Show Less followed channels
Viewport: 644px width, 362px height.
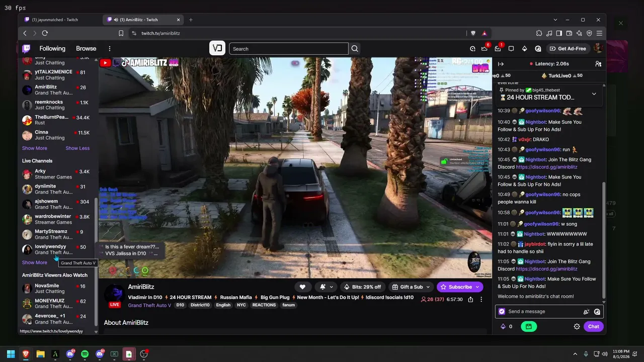[x=77, y=148]
